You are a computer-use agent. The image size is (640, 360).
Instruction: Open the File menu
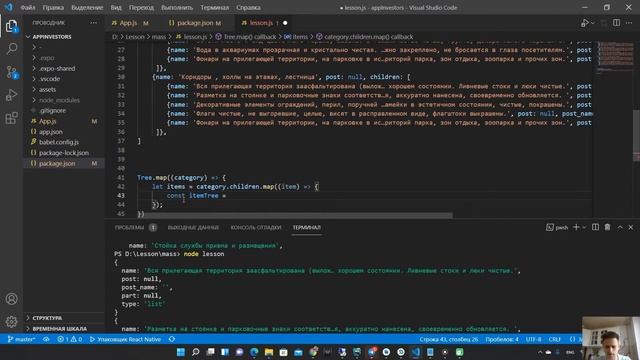(x=28, y=7)
